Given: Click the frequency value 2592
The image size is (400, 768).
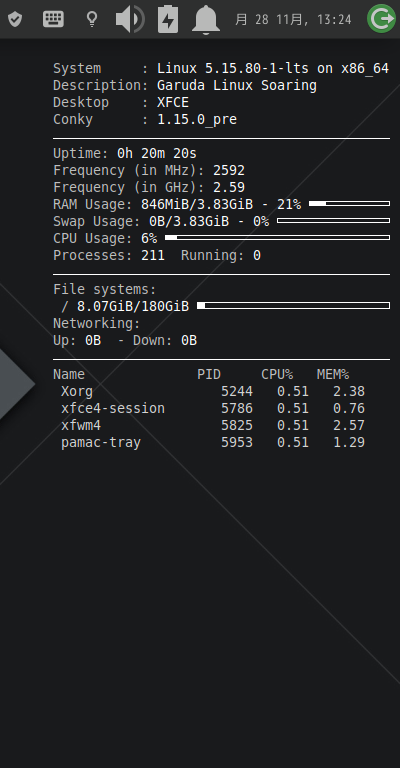Looking at the screenshot, I should click(229, 170).
